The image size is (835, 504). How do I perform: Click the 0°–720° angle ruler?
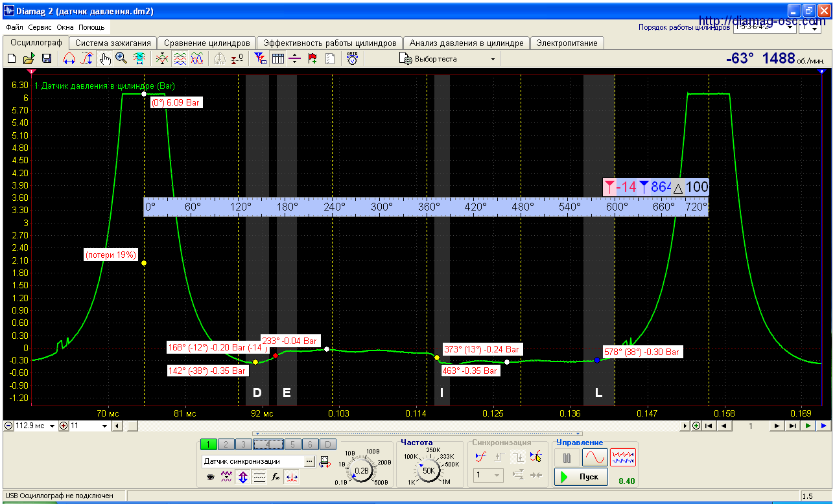[x=425, y=207]
